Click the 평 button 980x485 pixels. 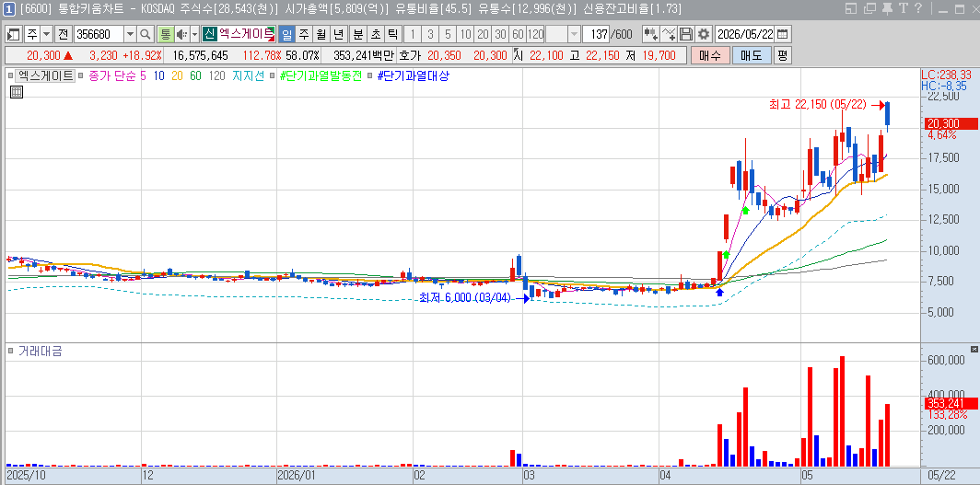[783, 55]
